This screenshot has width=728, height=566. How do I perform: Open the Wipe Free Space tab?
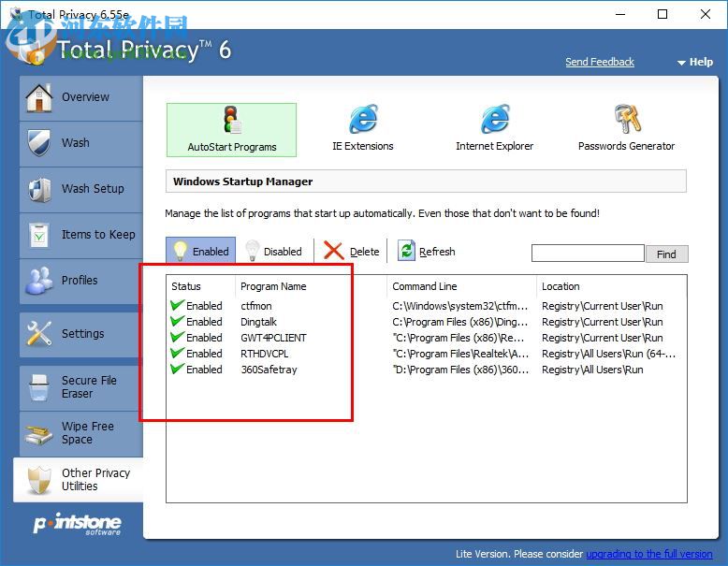(81, 434)
